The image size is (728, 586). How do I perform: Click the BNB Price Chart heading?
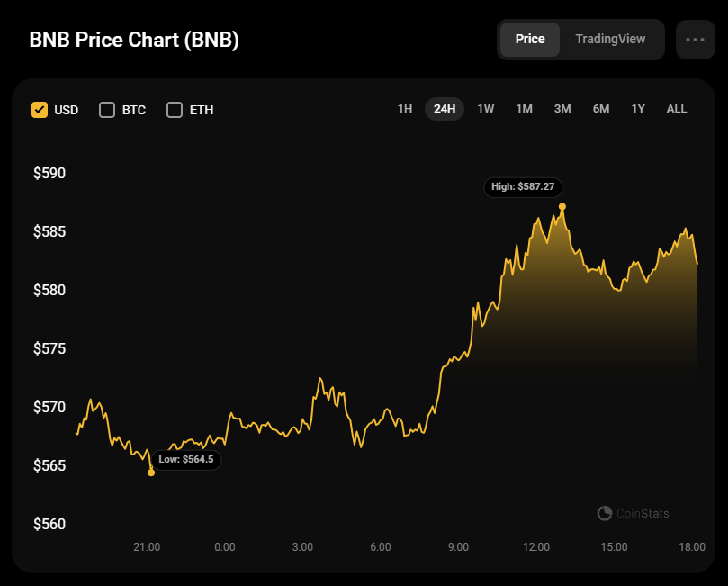click(x=134, y=41)
